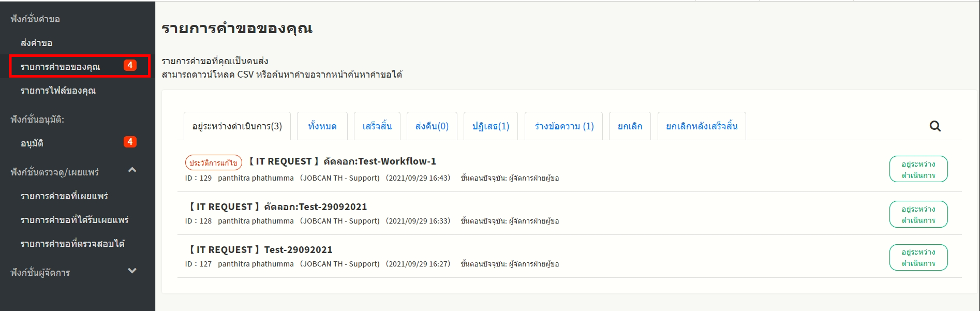Open the เสร็จสิ้น tab
The height and width of the screenshot is (311, 980).
[x=377, y=126]
